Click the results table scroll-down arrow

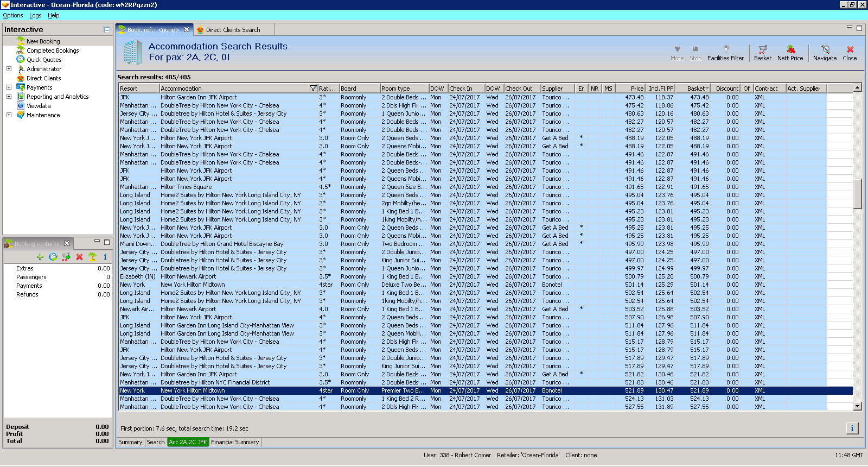(858, 406)
